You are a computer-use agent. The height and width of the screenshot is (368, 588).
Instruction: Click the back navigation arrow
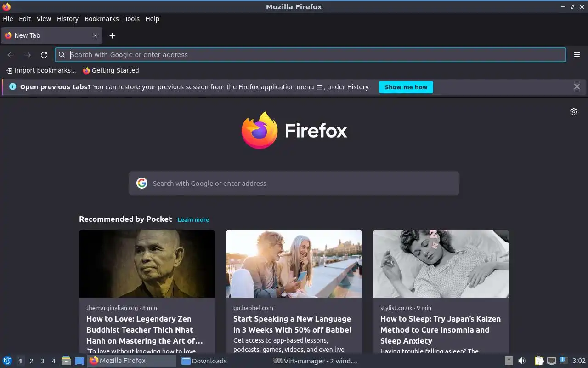tap(11, 55)
